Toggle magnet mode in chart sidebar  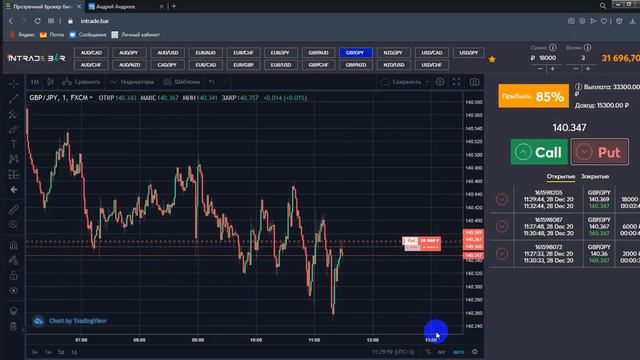coord(13,245)
